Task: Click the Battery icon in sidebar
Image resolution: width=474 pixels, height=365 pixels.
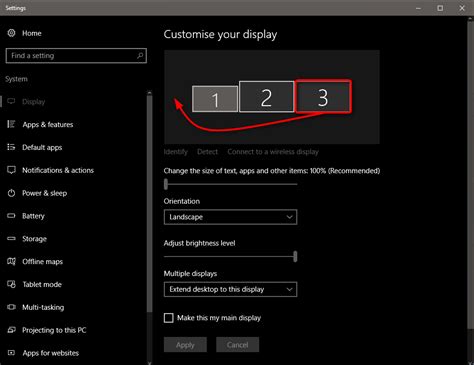Action: (x=11, y=216)
